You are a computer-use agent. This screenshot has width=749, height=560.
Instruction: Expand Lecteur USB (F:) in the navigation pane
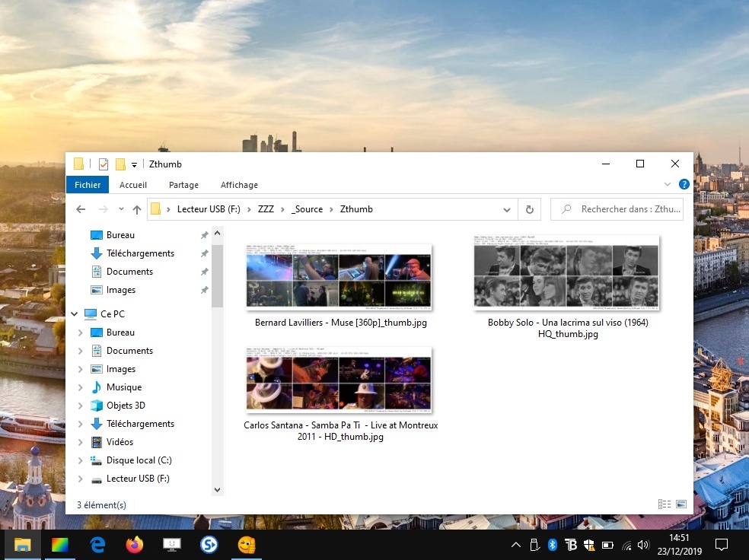(x=80, y=479)
